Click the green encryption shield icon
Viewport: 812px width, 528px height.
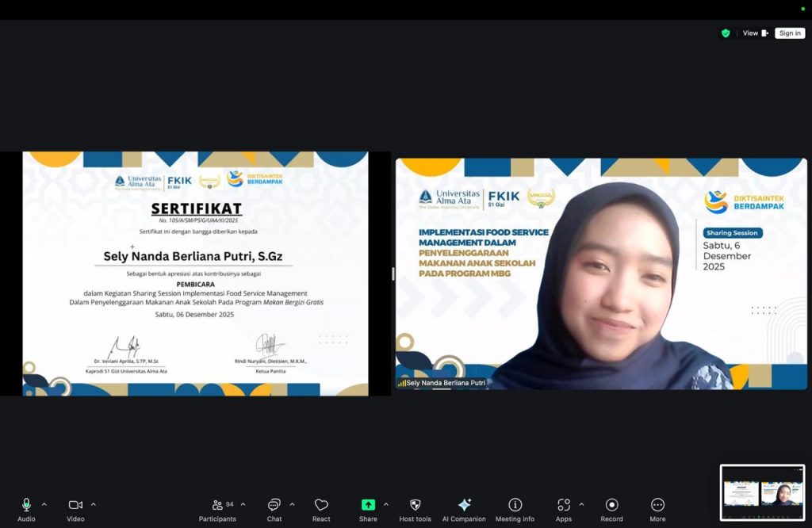pos(725,33)
